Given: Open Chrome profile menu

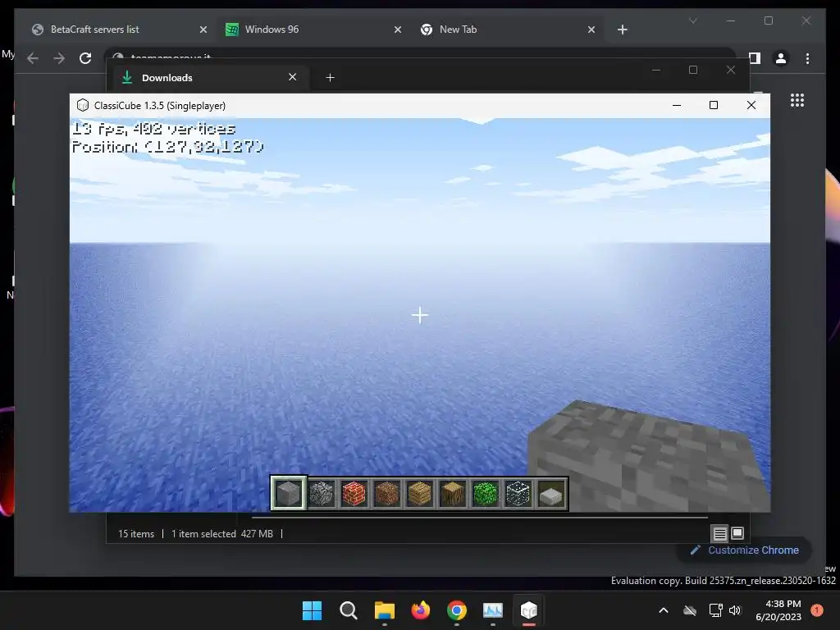Looking at the screenshot, I should tap(781, 58).
